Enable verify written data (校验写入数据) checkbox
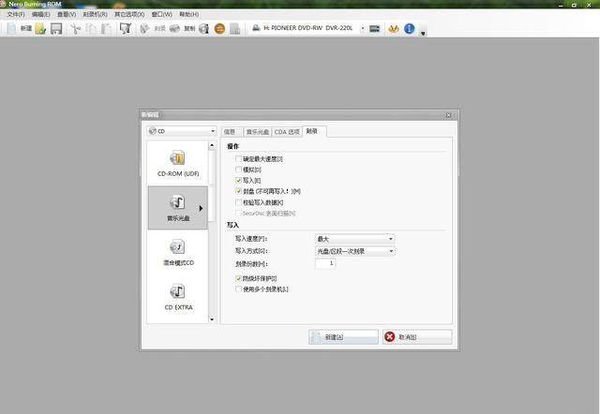Viewport: 600px width, 414px height. [x=238, y=202]
